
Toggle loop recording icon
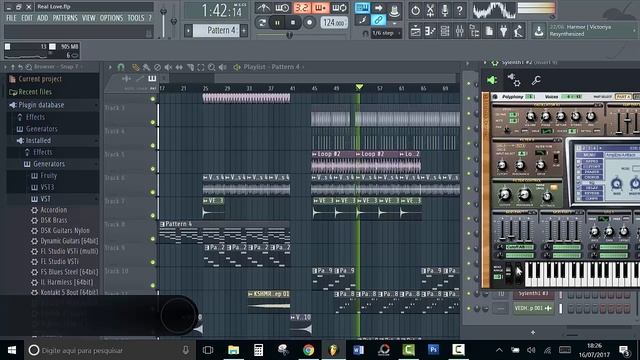click(x=339, y=8)
